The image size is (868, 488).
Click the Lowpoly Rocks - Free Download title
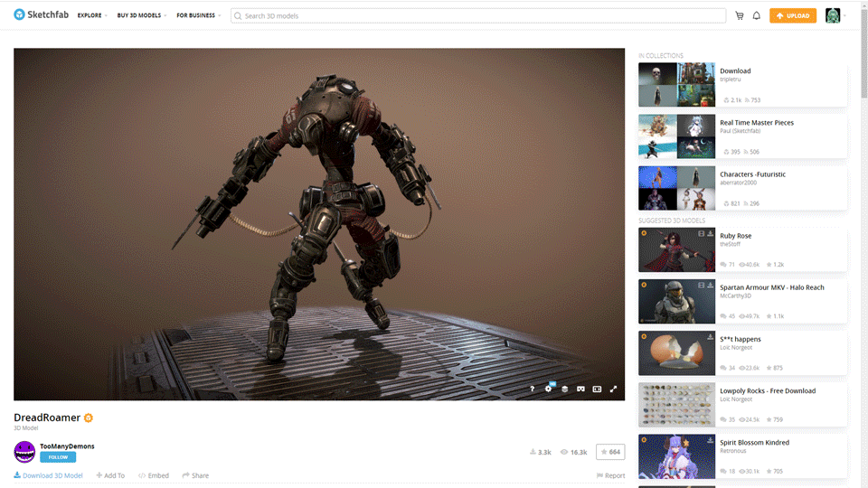(768, 390)
